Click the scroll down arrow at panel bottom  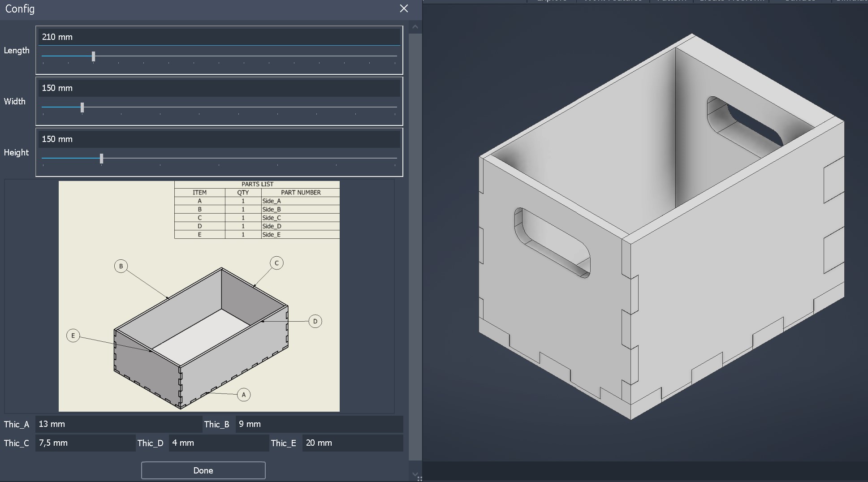pos(415,473)
